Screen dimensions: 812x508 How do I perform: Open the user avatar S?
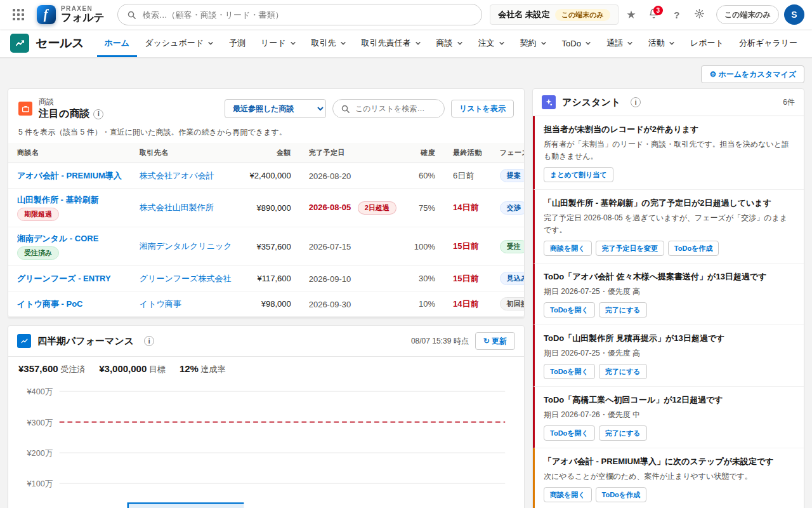coord(794,15)
